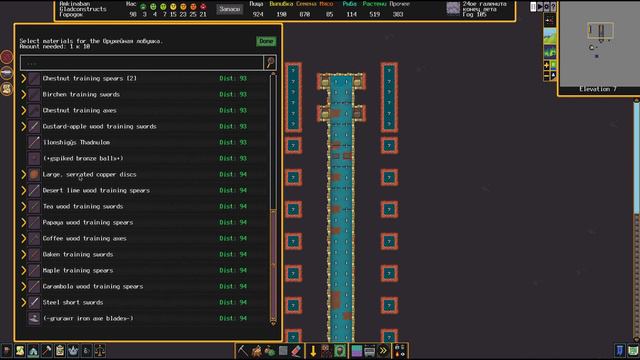Expand Chestnut training spears row
The width and height of the screenshot is (640, 360).
24,78
